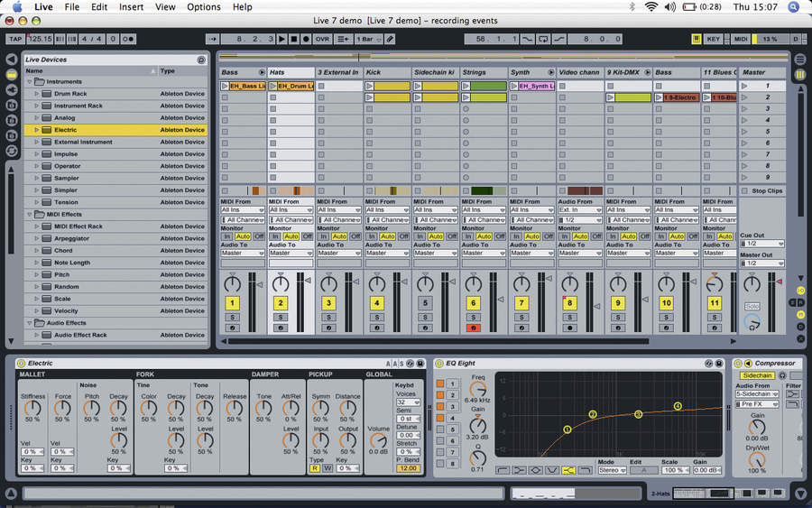This screenshot has height=508, width=812.
Task: Solo track 2 Hats
Action: (281, 317)
